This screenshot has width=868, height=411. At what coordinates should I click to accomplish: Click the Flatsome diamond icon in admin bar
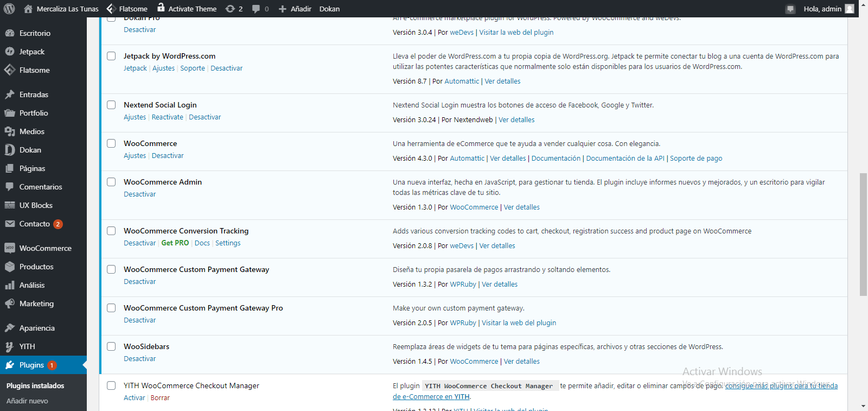point(111,9)
